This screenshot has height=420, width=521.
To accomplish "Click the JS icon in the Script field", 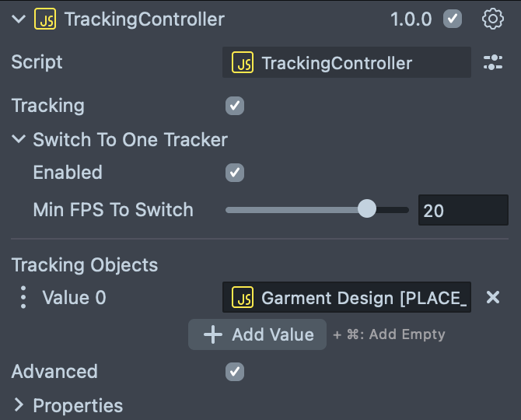I will [244, 63].
